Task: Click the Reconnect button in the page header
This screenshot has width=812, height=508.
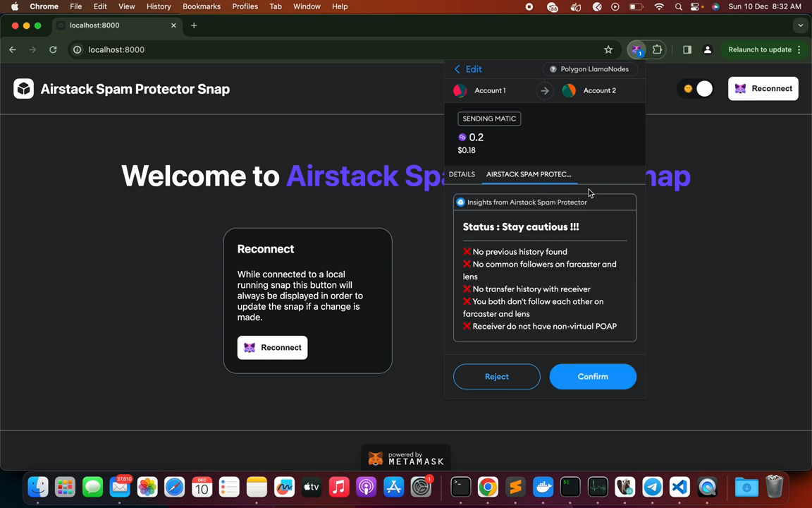Action: pos(763,89)
